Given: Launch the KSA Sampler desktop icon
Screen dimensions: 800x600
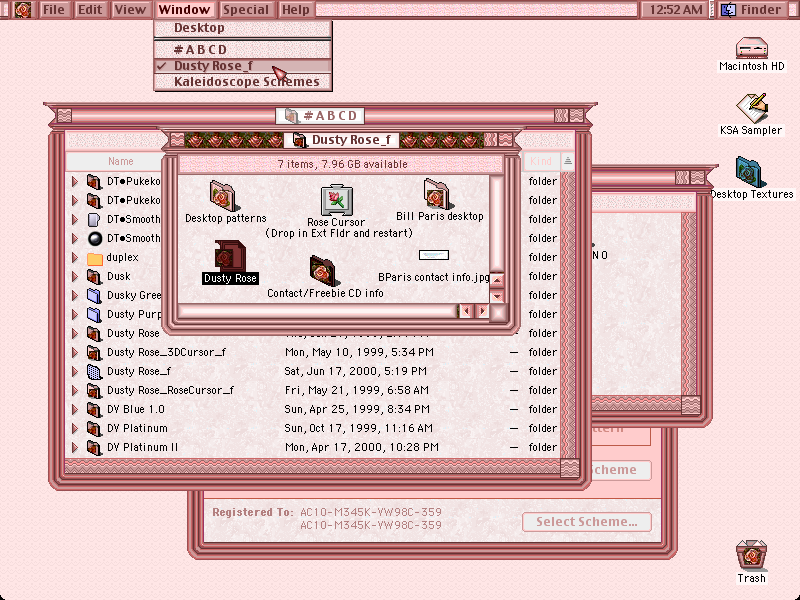Looking at the screenshot, I should click(x=752, y=108).
